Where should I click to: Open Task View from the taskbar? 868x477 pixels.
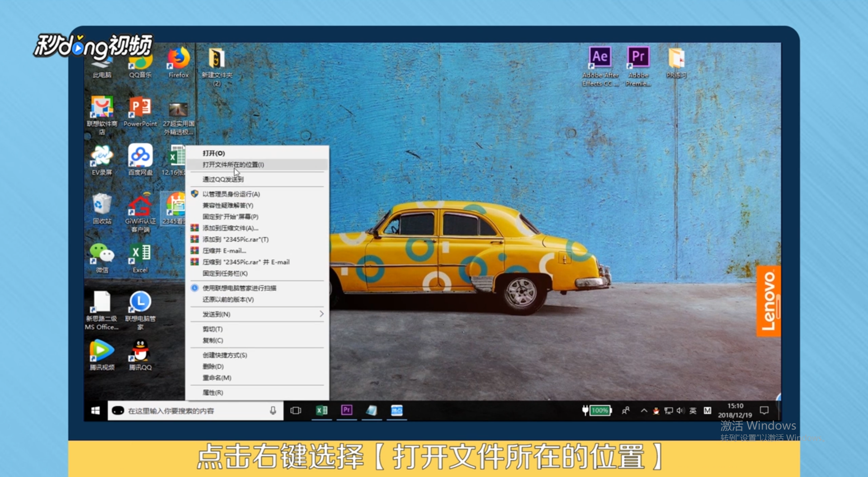(x=296, y=411)
